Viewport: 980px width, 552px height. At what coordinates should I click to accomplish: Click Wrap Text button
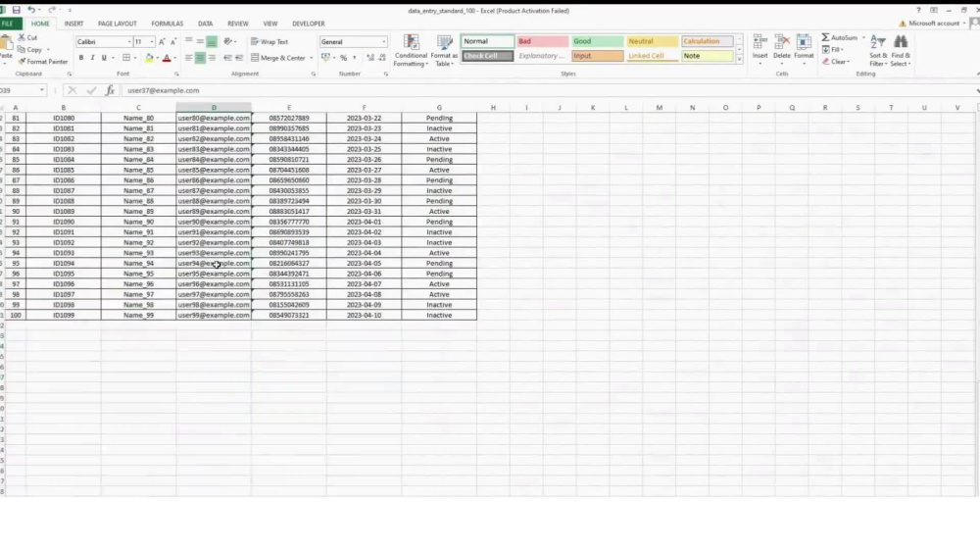(269, 42)
